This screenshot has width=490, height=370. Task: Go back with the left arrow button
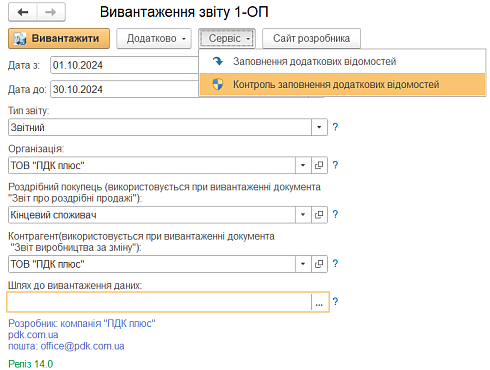(23, 12)
